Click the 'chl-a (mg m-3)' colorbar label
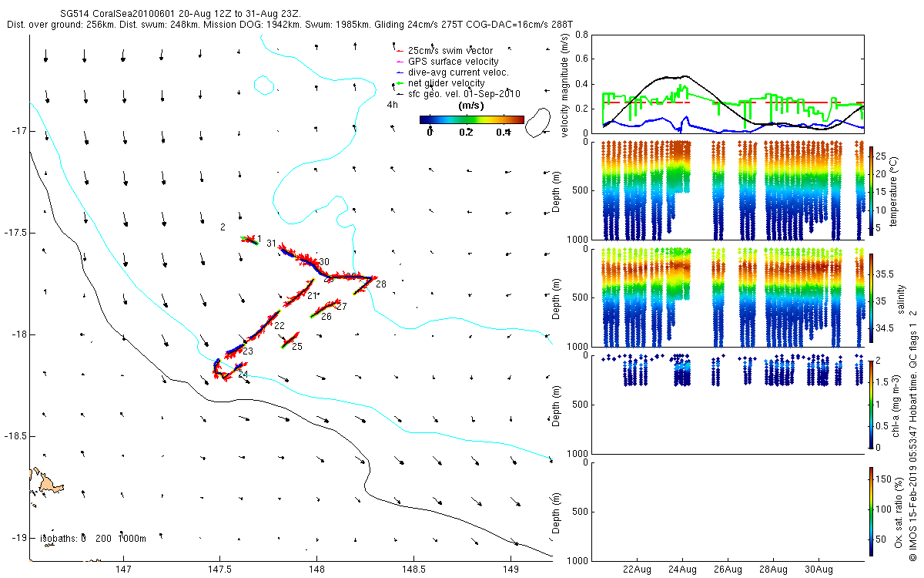The image size is (924, 578). (x=897, y=405)
